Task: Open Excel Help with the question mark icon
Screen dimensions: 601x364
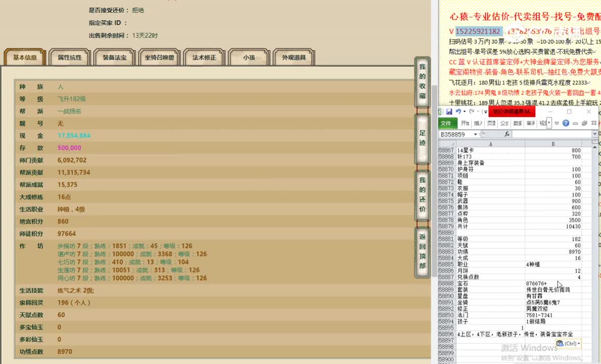Action: 566,123
